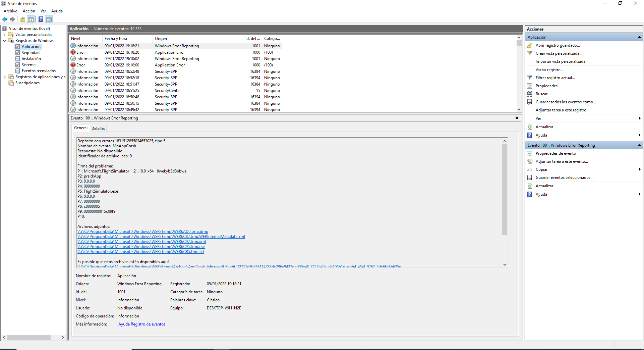
Task: Click the Back arrow toolbar icon
Action: (x=5, y=19)
